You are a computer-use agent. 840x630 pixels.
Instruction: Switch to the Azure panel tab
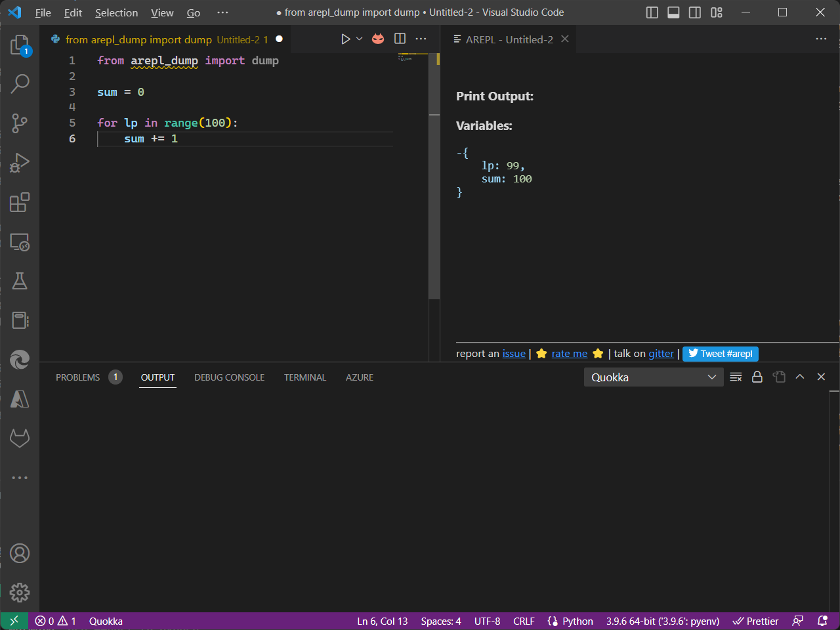point(360,377)
